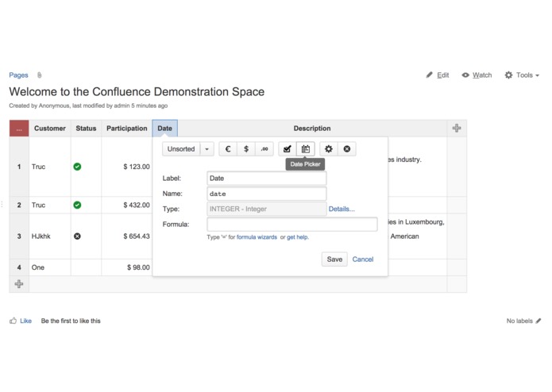Click into the Label input field
Viewport: 552px width, 392px height.
tap(267, 179)
